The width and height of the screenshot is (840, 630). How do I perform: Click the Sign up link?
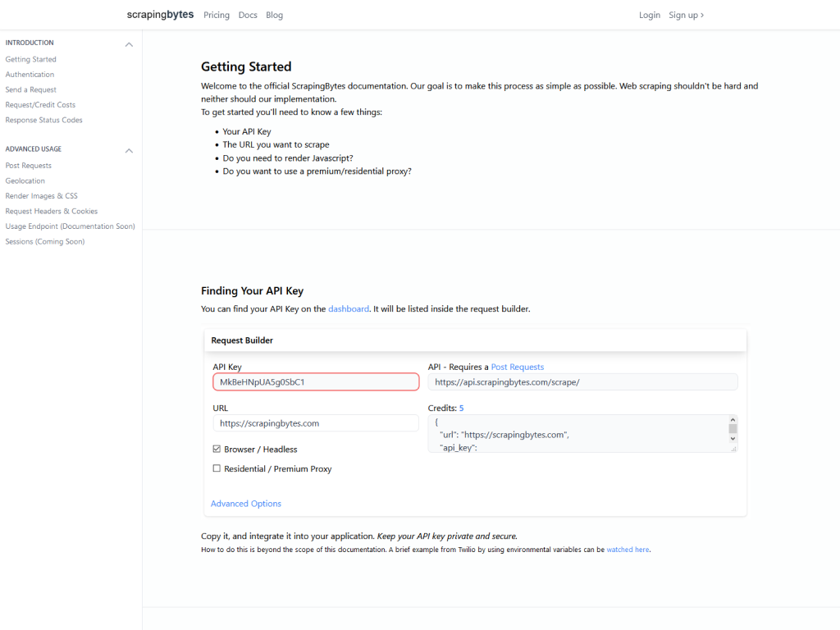coord(686,15)
